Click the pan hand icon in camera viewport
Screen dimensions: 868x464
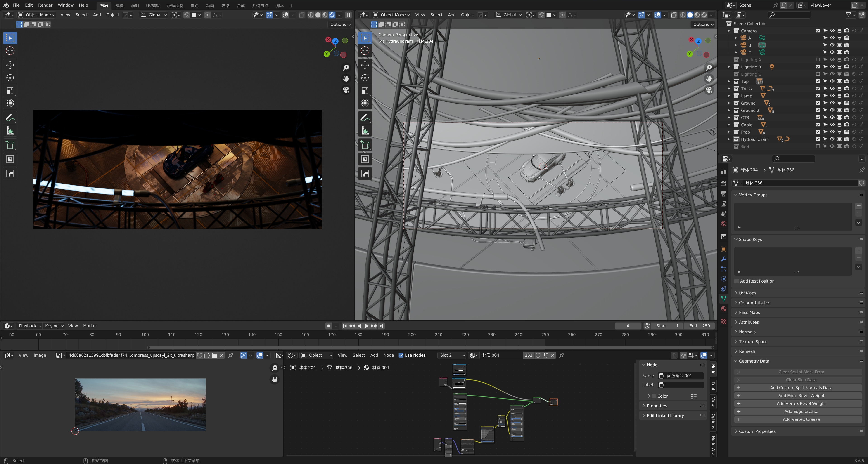709,78
